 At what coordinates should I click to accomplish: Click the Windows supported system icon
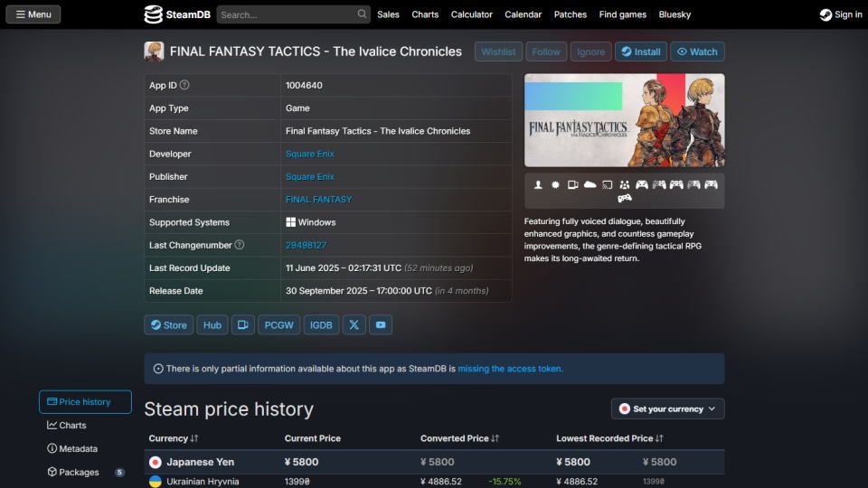(290, 222)
